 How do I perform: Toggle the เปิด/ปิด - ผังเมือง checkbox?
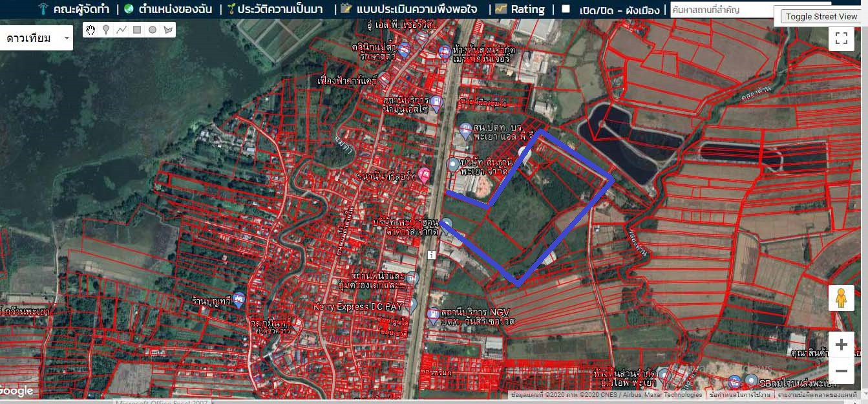(566, 9)
